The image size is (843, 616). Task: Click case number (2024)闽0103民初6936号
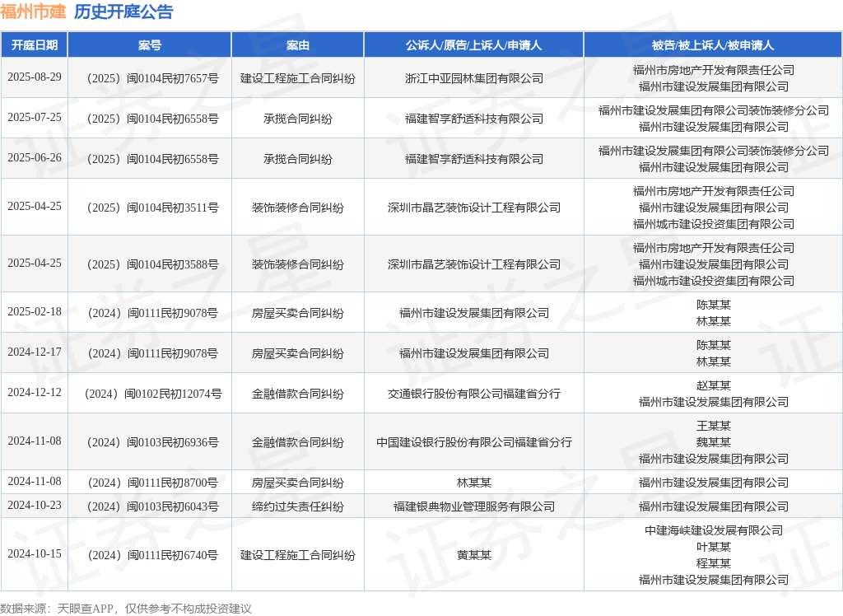tap(151, 443)
